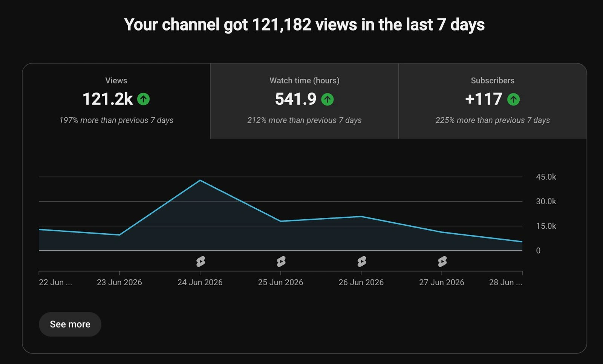Click the chart line point at 23 Jun 2026
The width and height of the screenshot is (603, 364).
(x=119, y=235)
